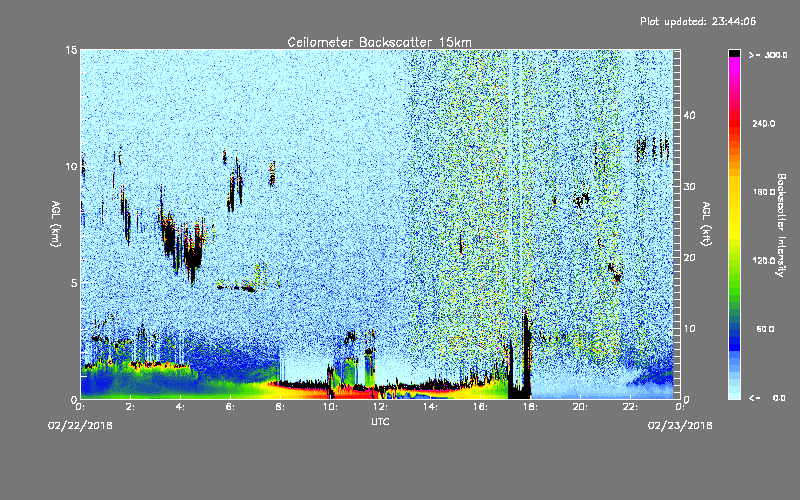Image resolution: width=800 pixels, height=500 pixels.
Task: Click the "2:" hour tick on UTC axis
Action: point(130,407)
